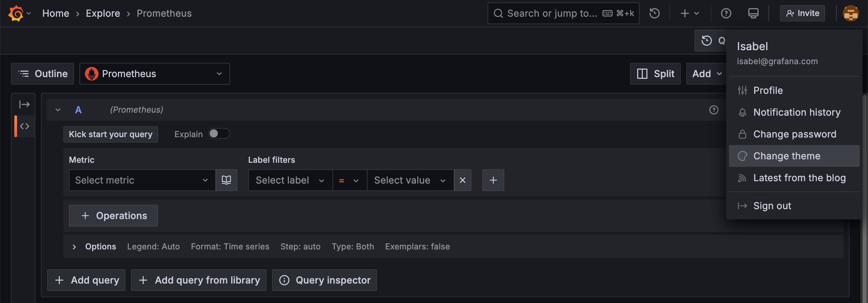Click the code view icon in sidebar
Image resolution: width=868 pixels, height=303 pixels.
[25, 126]
